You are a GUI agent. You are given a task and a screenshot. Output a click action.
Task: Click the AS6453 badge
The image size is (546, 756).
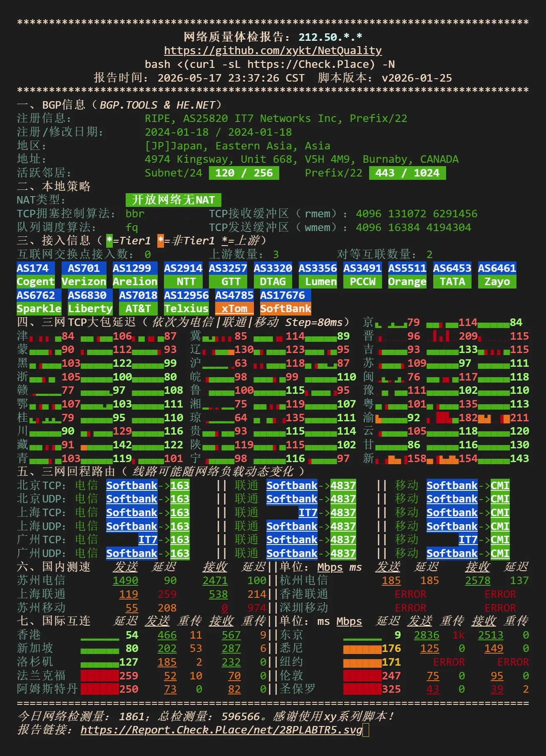click(452, 268)
